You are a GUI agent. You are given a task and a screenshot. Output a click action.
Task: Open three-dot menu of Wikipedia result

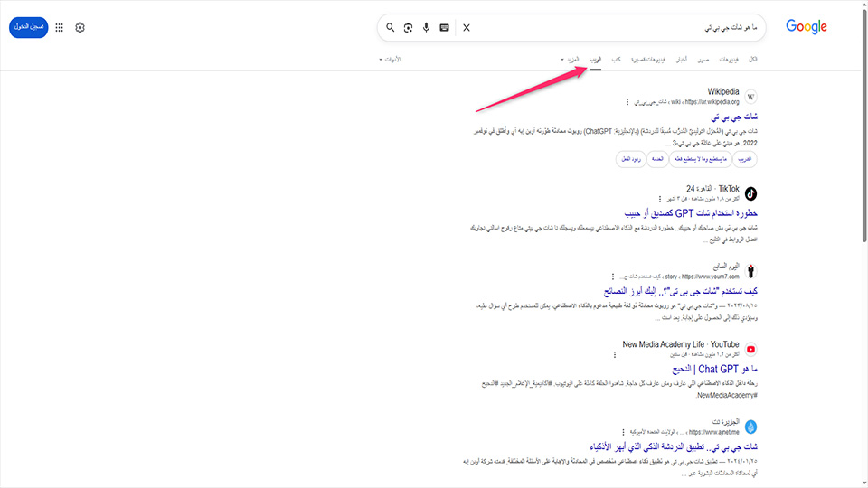point(627,102)
